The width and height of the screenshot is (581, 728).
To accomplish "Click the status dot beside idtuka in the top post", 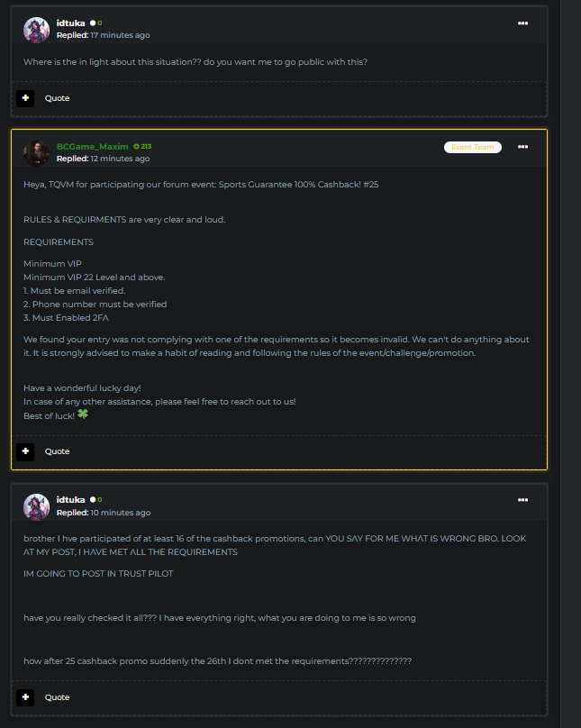I will (x=93, y=23).
